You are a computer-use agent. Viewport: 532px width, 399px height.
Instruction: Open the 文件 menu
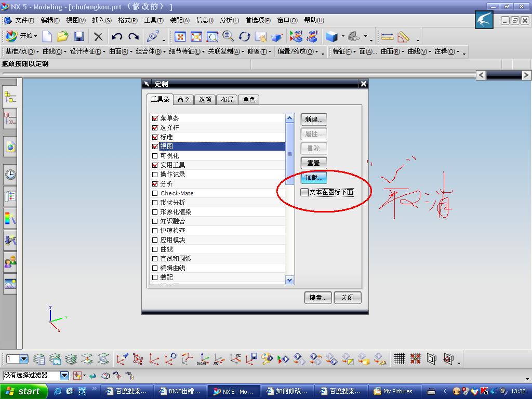24,20
